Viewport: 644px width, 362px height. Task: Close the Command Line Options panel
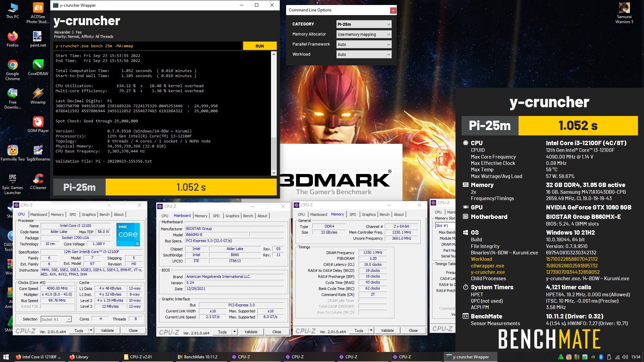pyautogui.click(x=393, y=10)
